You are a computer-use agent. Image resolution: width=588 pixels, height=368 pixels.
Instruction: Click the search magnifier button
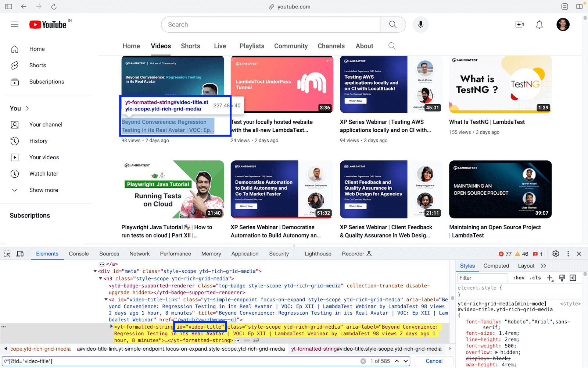(x=393, y=25)
